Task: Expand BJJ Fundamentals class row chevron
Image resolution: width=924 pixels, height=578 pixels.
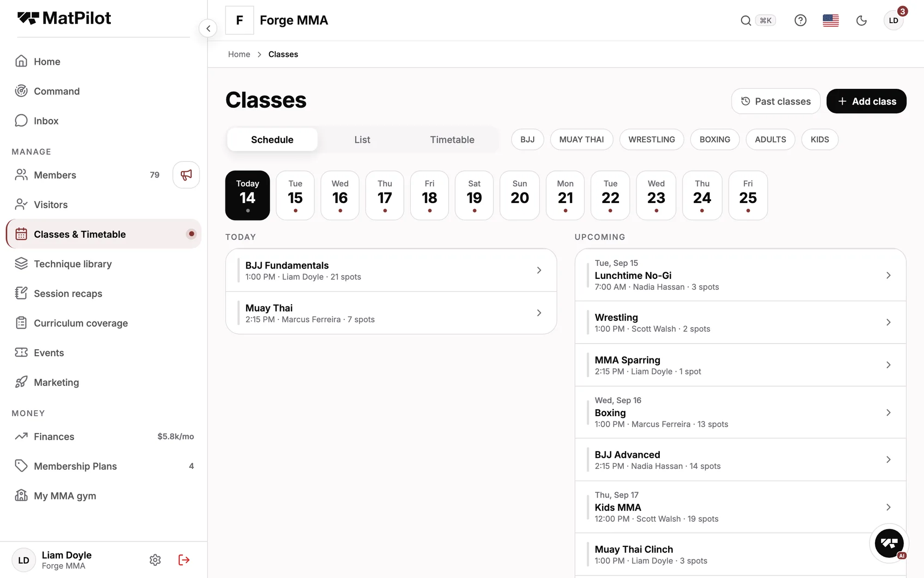Action: click(x=539, y=270)
